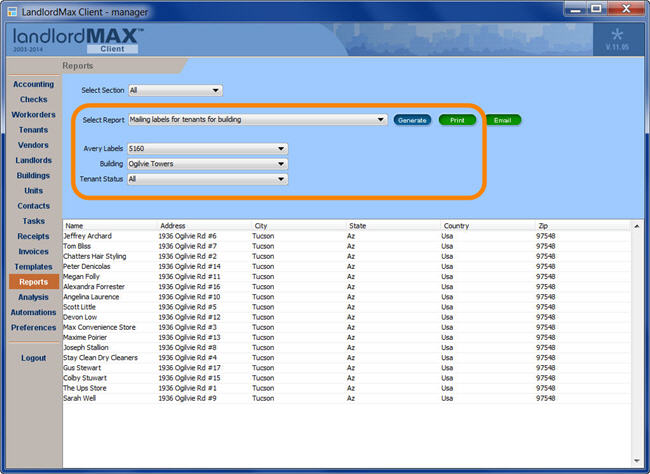
Task: Open the Select Report dropdown
Action: click(257, 120)
